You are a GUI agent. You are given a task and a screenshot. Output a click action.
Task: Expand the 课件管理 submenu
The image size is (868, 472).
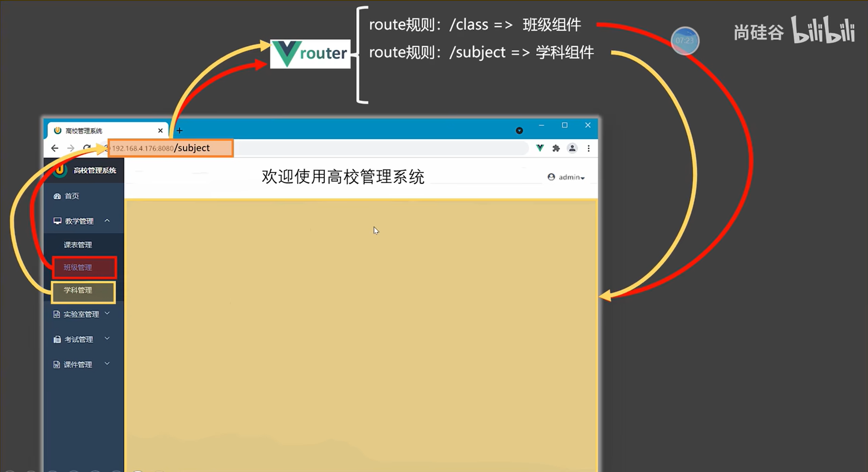(107, 364)
